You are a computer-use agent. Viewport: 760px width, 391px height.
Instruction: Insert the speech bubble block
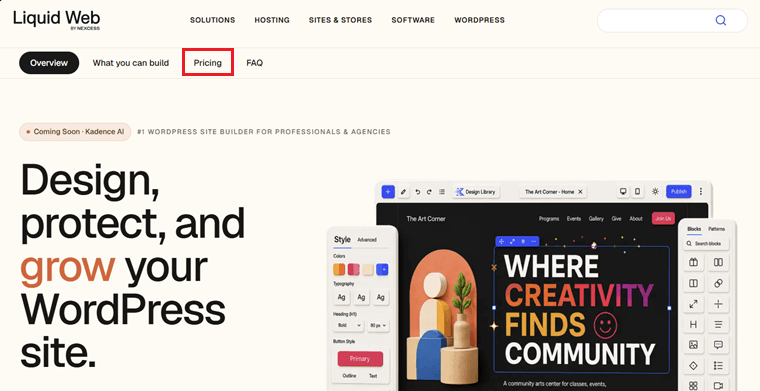coord(718,345)
